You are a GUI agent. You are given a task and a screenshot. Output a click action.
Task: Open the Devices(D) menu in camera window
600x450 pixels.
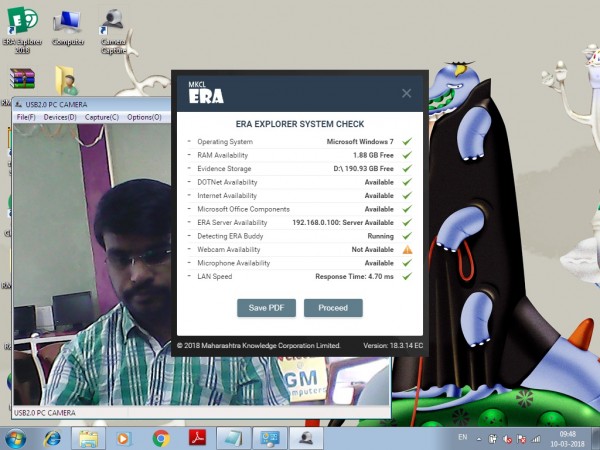click(x=60, y=117)
